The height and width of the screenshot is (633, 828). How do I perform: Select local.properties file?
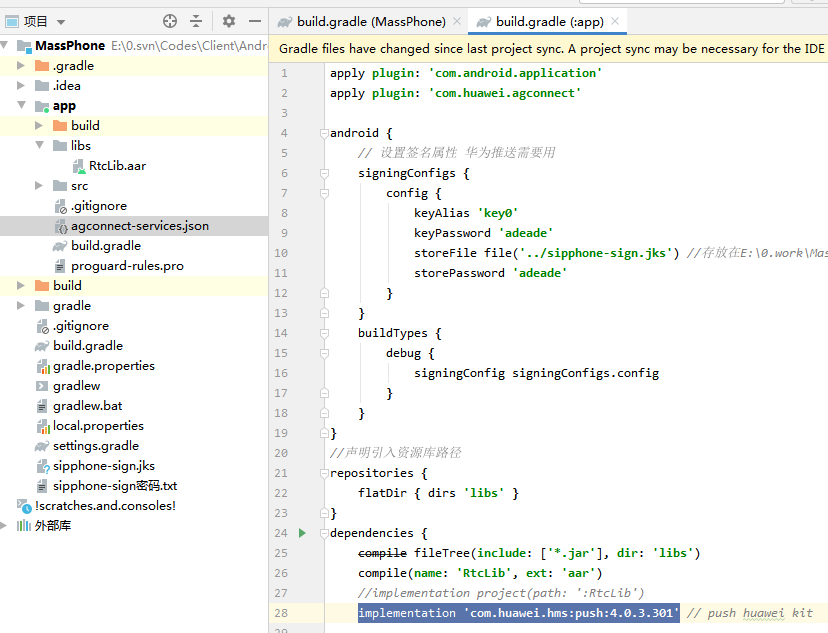pyautogui.click(x=98, y=426)
